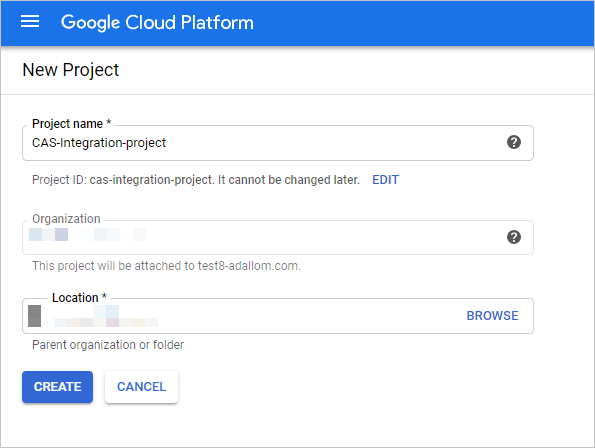Open the Organization dropdown field
Viewport: 595px width, 448px height.
(278, 237)
